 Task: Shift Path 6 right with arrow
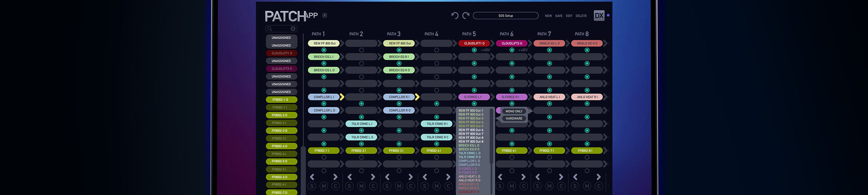(x=523, y=177)
